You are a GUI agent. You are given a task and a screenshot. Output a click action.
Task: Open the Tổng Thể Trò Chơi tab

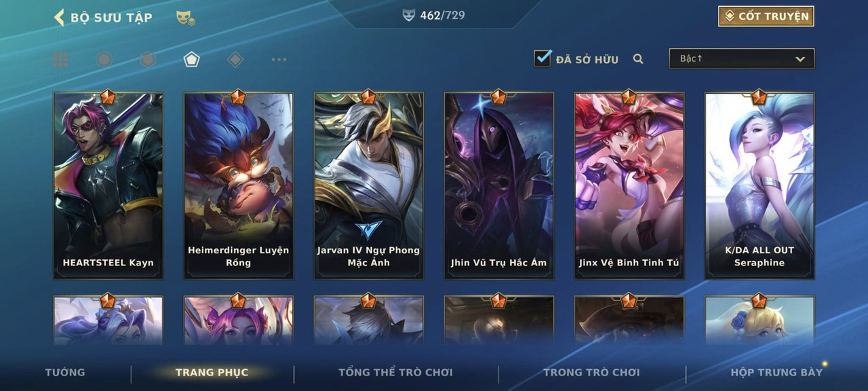[x=395, y=372]
